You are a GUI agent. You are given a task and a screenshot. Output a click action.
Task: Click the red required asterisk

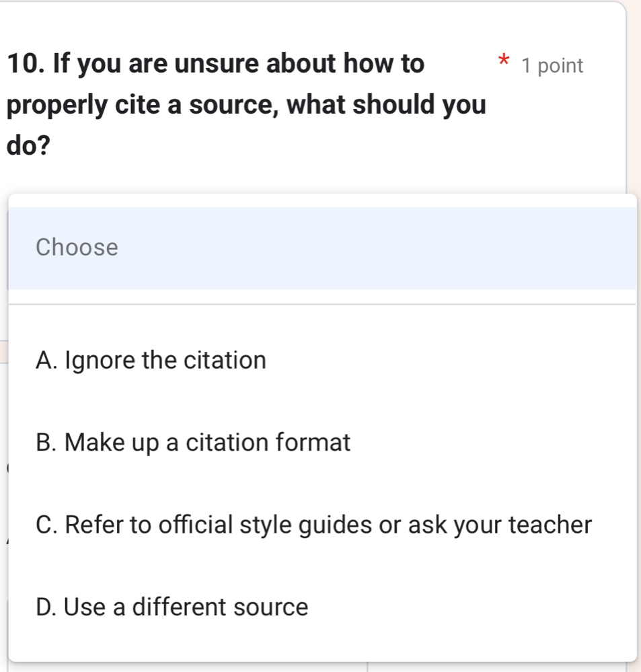pos(501,63)
